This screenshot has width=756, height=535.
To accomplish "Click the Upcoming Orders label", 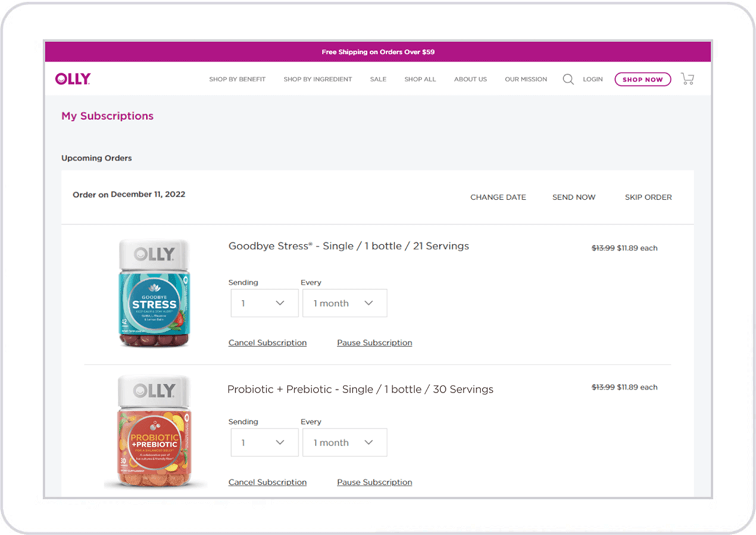I will tap(96, 158).
